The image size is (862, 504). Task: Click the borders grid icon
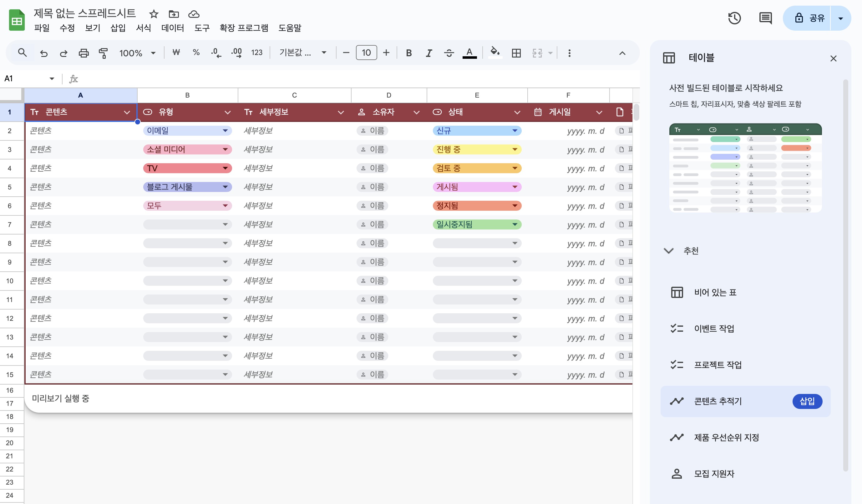[516, 53]
